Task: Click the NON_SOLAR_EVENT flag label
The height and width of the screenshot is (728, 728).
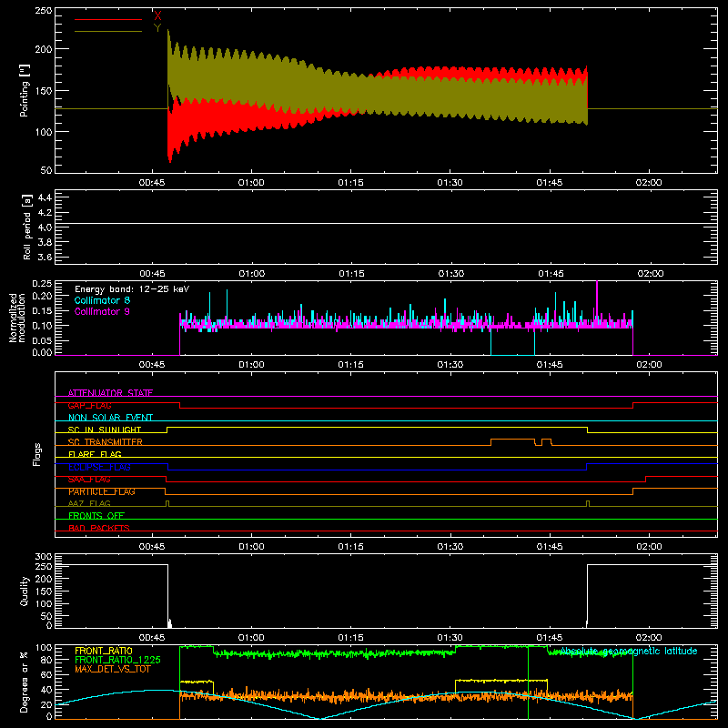Action: [110, 418]
